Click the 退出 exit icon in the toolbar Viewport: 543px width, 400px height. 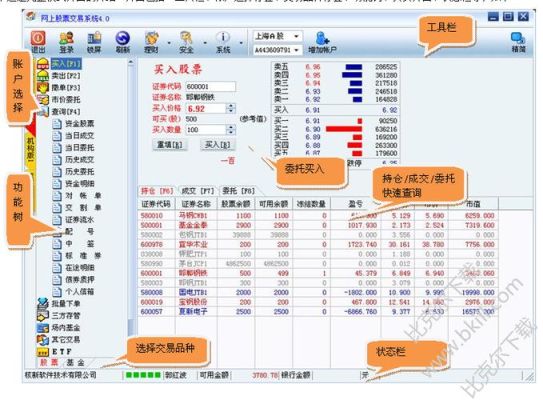38,38
